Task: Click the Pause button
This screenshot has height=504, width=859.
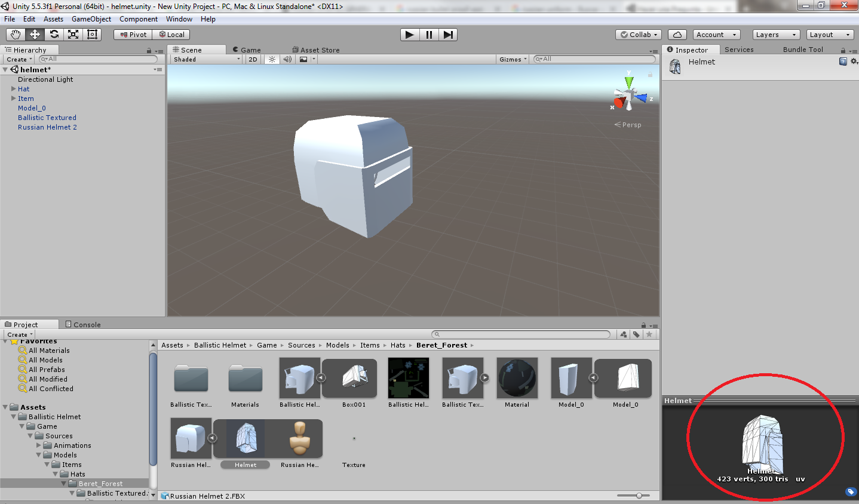Action: 429,35
